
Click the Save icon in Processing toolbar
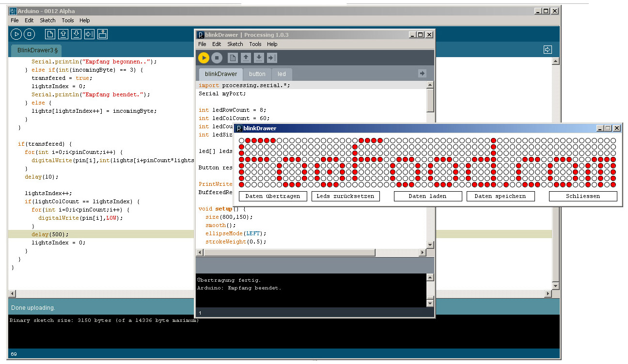click(x=259, y=58)
